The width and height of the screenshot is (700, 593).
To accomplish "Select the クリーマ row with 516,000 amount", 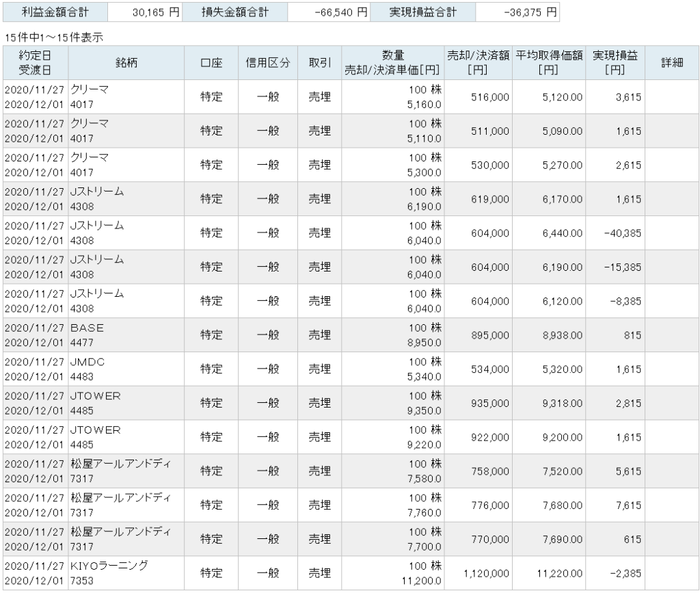I will point(351,97).
